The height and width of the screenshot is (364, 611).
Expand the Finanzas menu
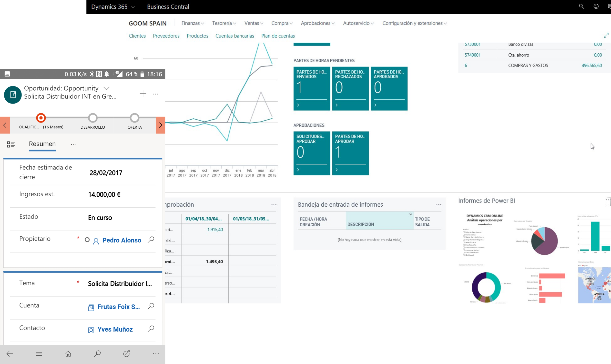[193, 23]
